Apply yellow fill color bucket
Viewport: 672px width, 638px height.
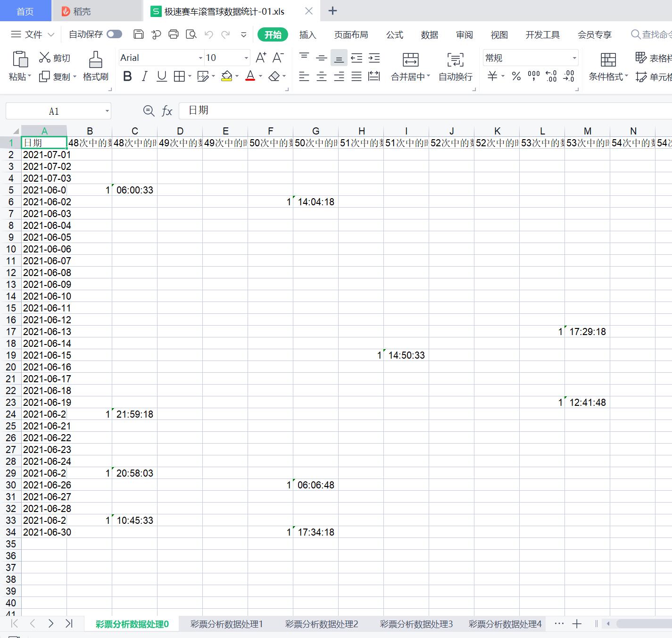227,76
